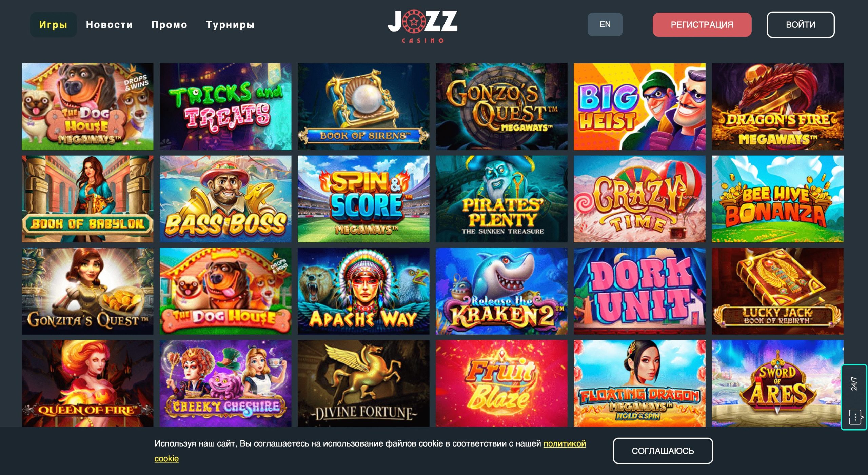The image size is (868, 475).
Task: Open the Игры menu tab
Action: point(53,25)
